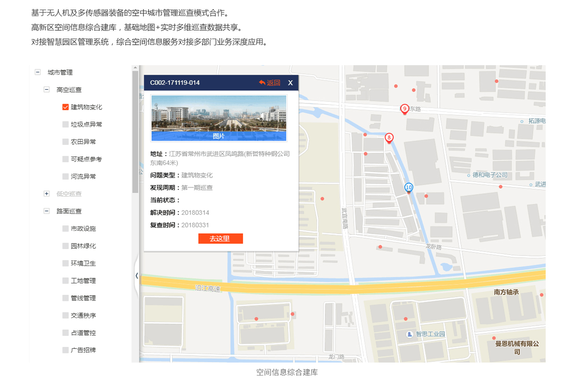
Task: Expand the 低空巡查 tree node
Action: pos(47,194)
